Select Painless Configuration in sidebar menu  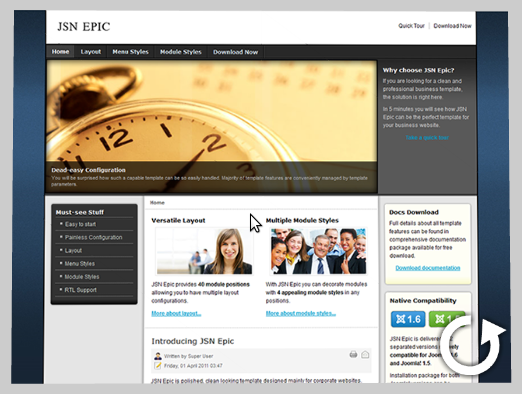click(x=94, y=237)
